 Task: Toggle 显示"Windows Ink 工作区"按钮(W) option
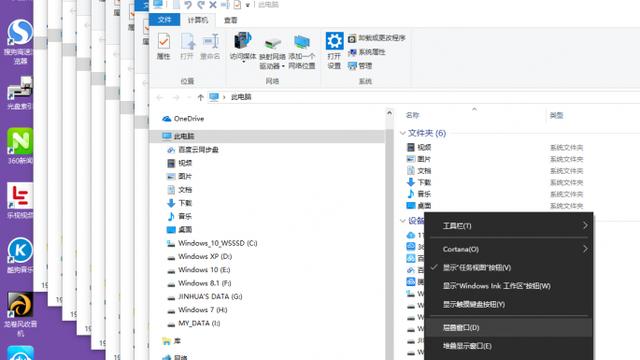(509, 286)
